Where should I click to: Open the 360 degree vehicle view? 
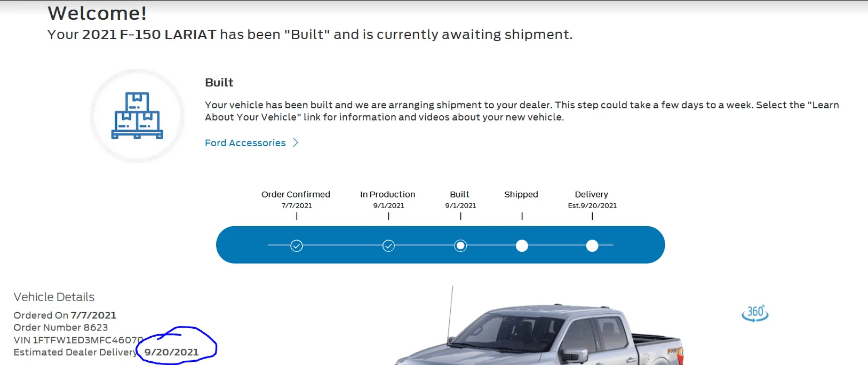tap(755, 313)
